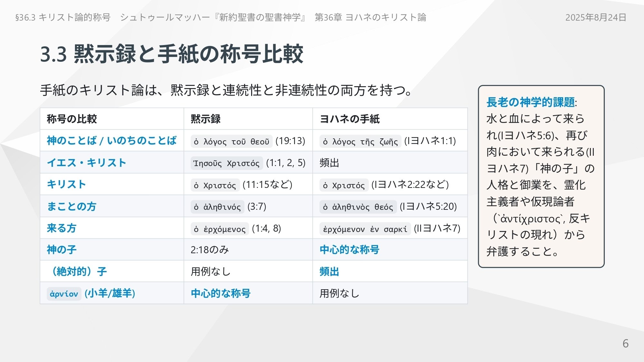Image resolution: width=644 pixels, height=362 pixels.
Task: Click the Greek ἐρχόμενον ἐν σαρκί
Action: 365,229
